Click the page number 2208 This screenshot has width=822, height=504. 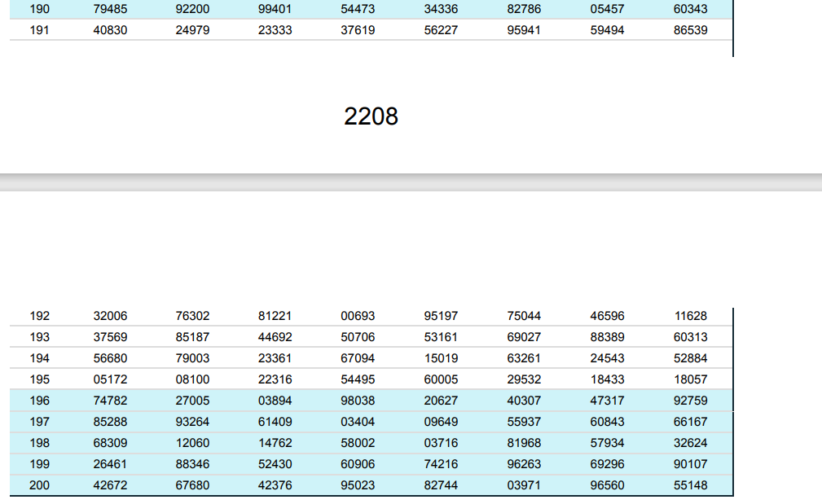pos(371,116)
